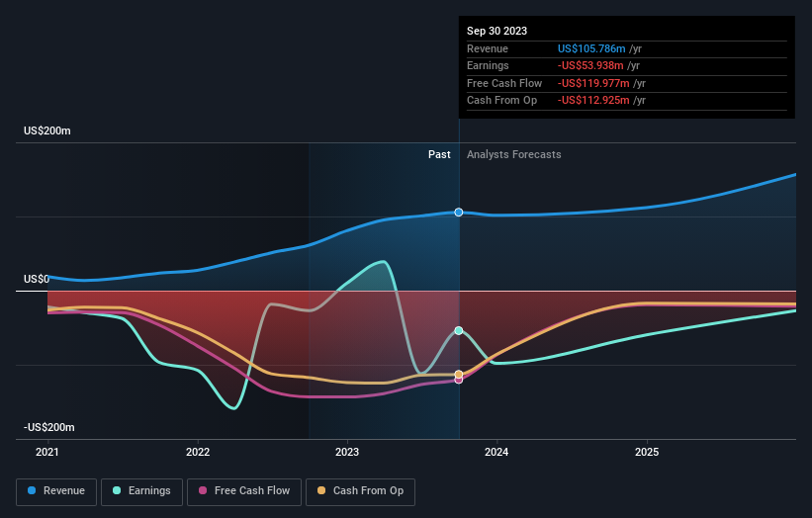Toggle the Cash From Op legend series
The image size is (812, 518).
pos(360,491)
